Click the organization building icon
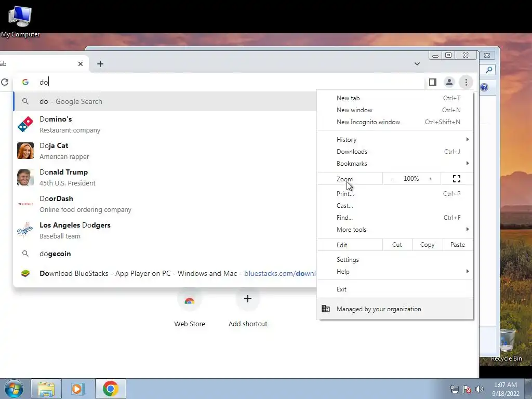 coord(326,309)
